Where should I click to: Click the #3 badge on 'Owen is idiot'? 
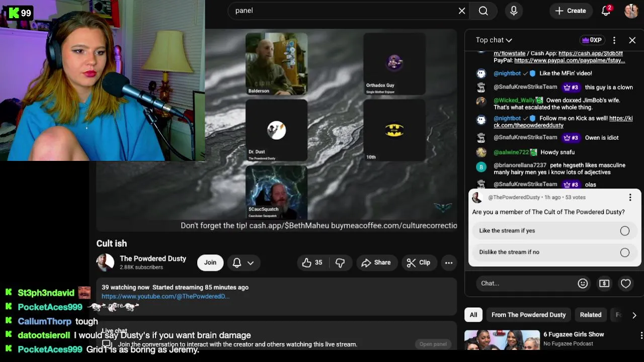[x=571, y=138]
